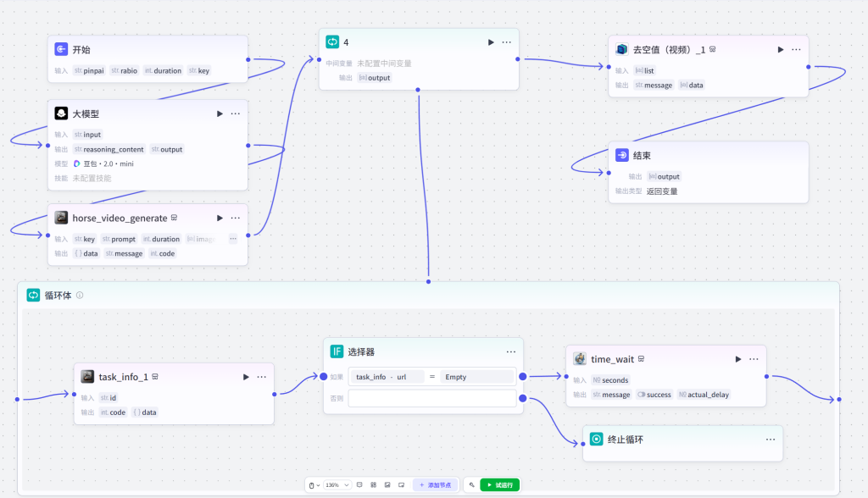
Task: Expand hidden inputs on horse_video_generate node
Action: [233, 239]
